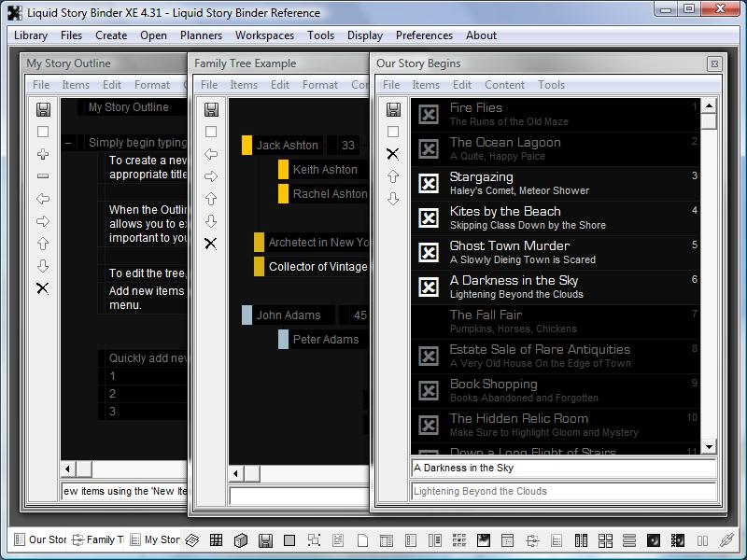Click the save disk icon in Family Tree toolbar

(211, 110)
